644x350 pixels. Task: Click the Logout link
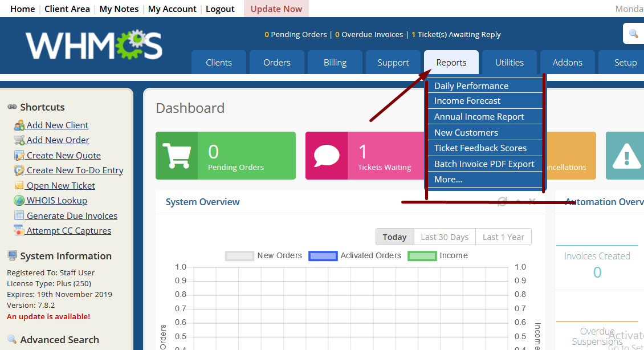pos(220,9)
